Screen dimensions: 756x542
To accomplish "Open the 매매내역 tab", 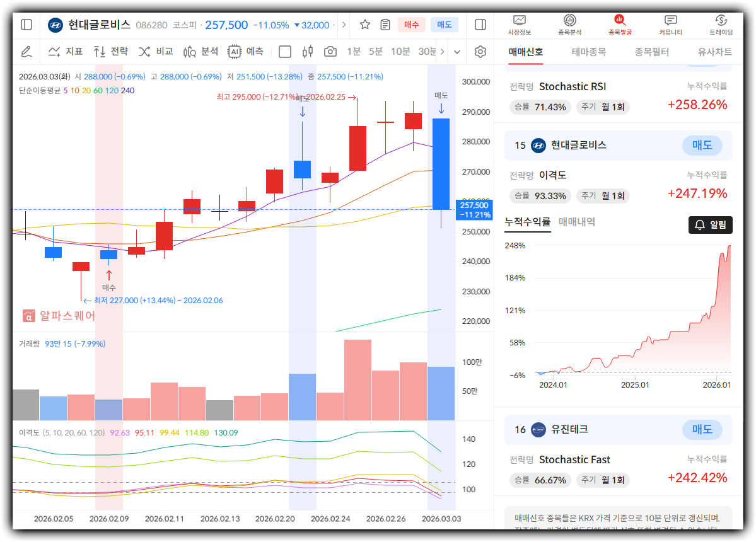I will pos(576,222).
